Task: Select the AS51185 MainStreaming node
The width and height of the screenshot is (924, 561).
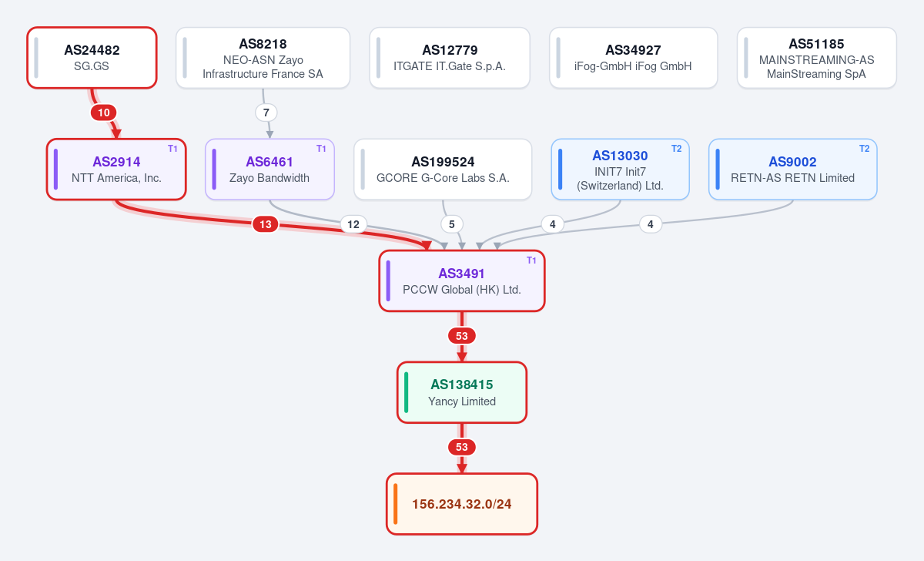Action: pos(817,58)
